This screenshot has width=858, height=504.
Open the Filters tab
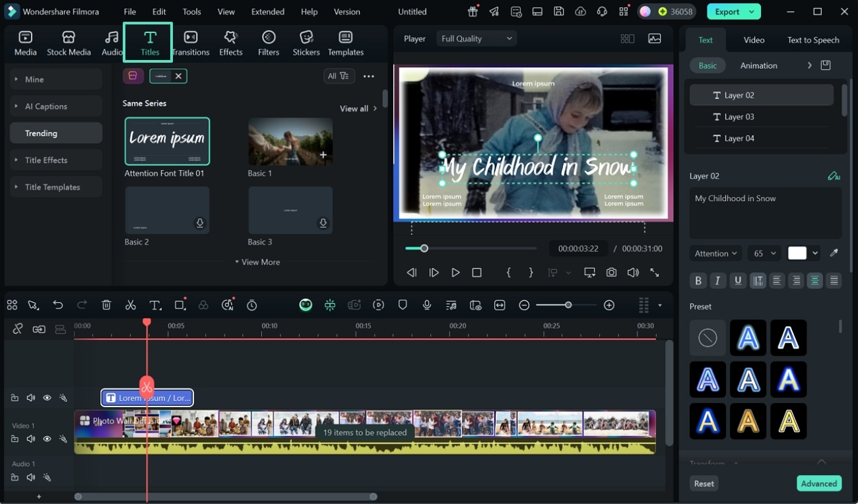pyautogui.click(x=269, y=44)
